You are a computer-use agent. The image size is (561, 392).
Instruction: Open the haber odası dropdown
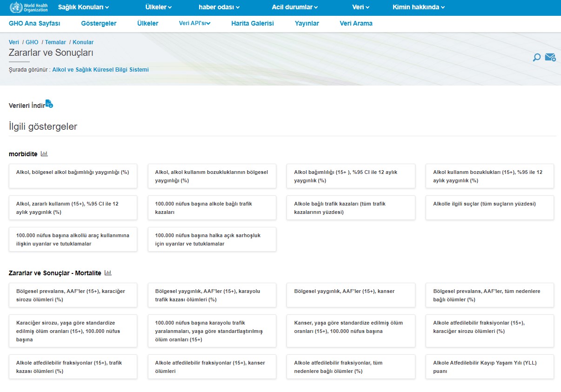219,7
